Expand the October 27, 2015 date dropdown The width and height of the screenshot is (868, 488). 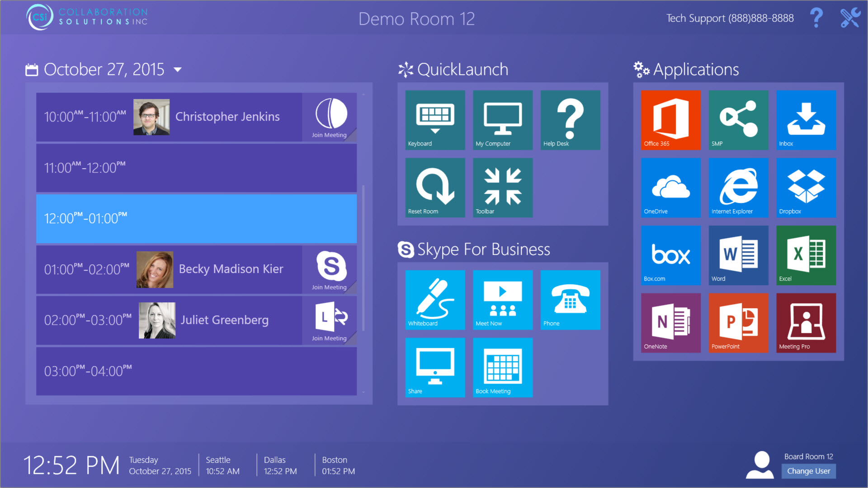pos(178,70)
